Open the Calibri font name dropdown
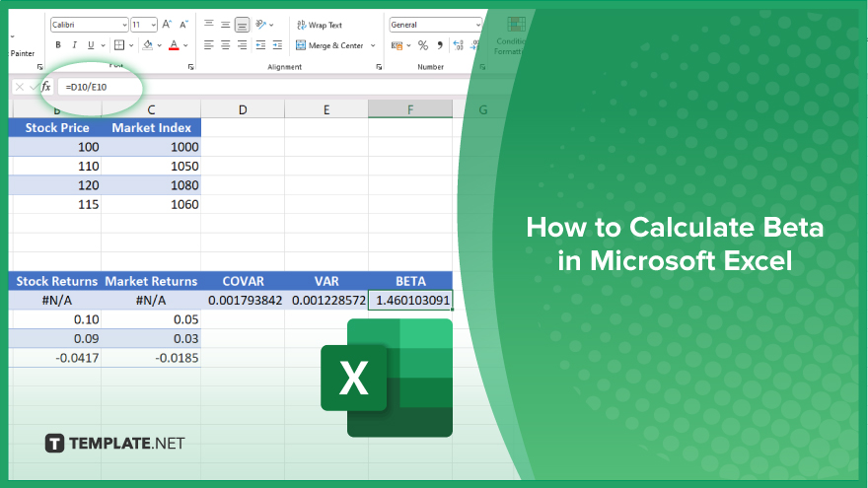868x488 pixels. pos(124,25)
